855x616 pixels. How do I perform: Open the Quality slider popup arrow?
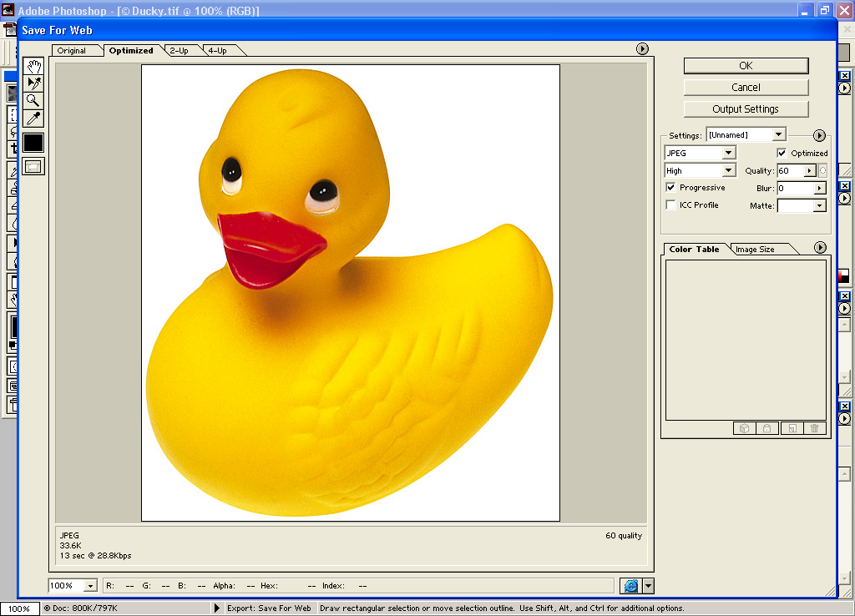click(x=810, y=170)
